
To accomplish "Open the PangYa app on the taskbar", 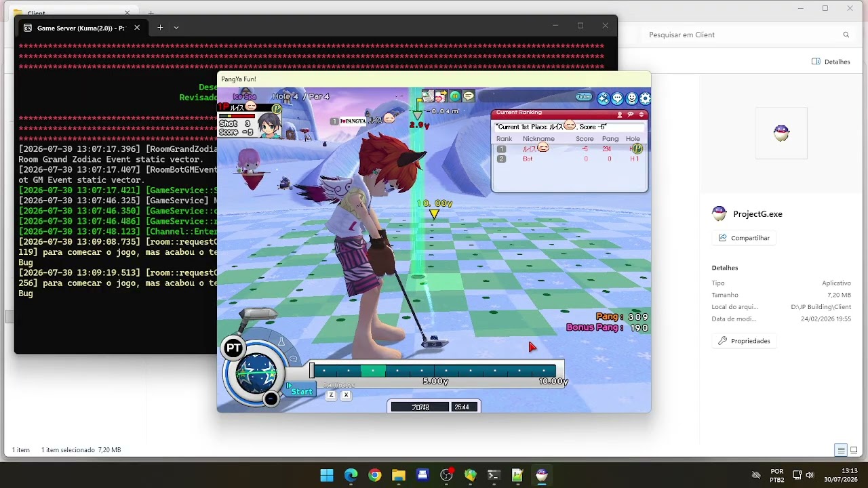I will 542,475.
